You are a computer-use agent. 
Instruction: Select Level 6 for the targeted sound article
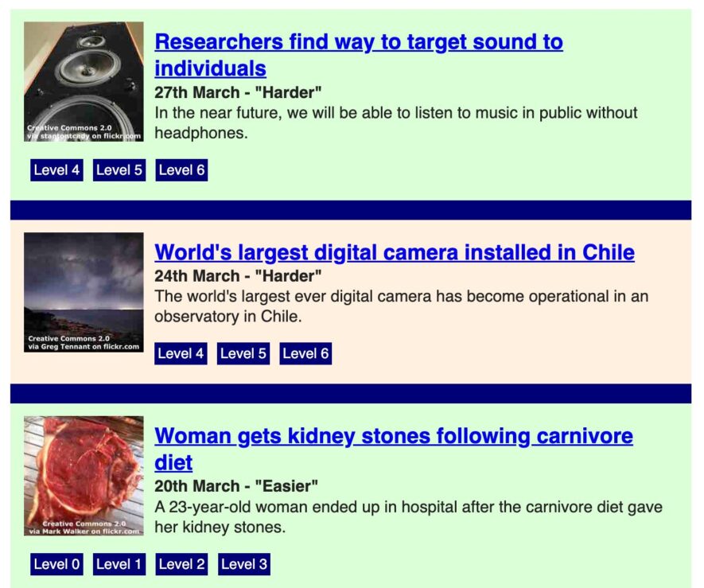[181, 170]
